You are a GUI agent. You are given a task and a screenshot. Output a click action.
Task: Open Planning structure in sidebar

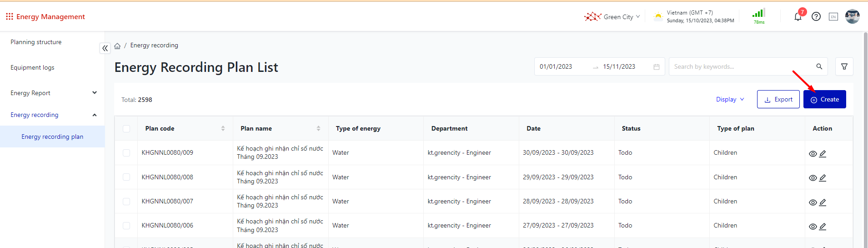point(36,42)
